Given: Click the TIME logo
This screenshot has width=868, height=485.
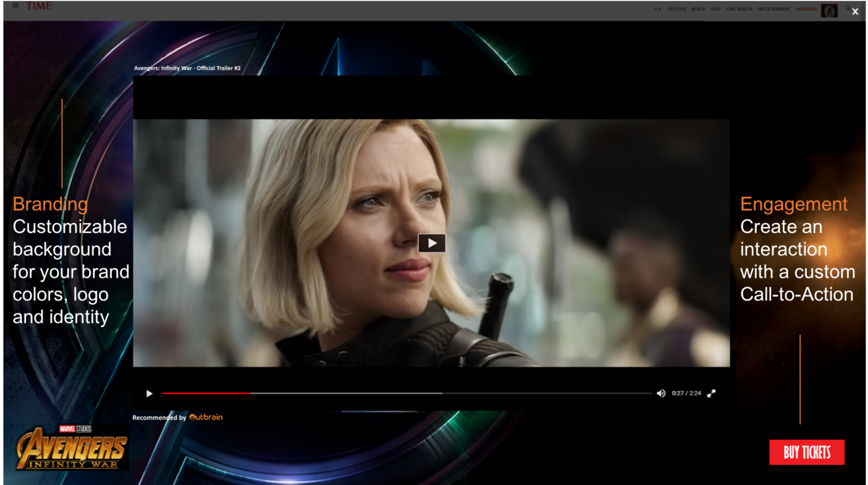Looking at the screenshot, I should coord(40,6).
